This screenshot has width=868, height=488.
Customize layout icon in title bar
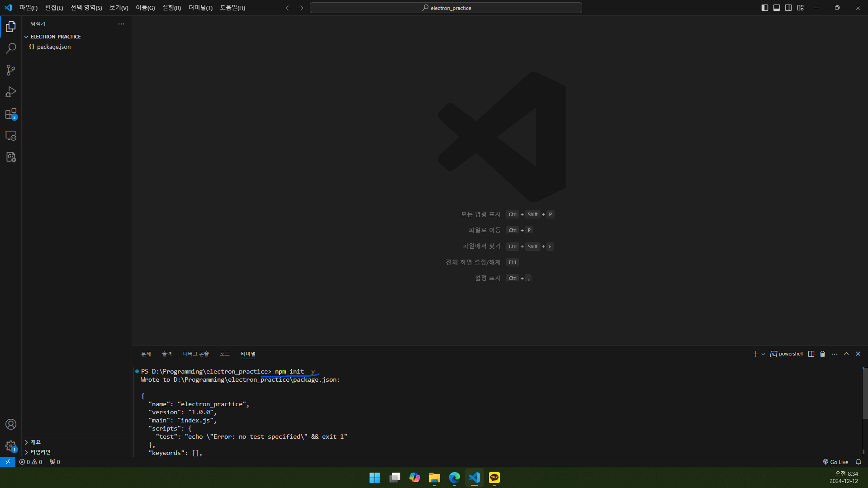(x=801, y=8)
